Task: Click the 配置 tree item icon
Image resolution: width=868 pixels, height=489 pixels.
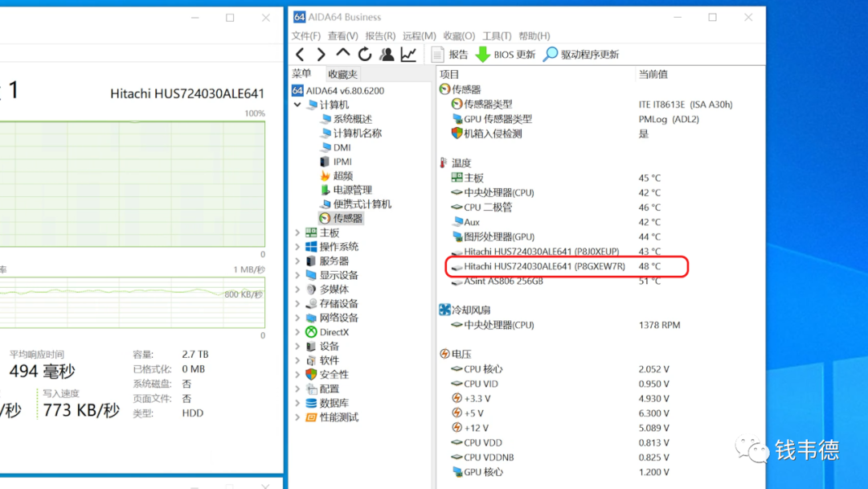Action: pos(311,388)
